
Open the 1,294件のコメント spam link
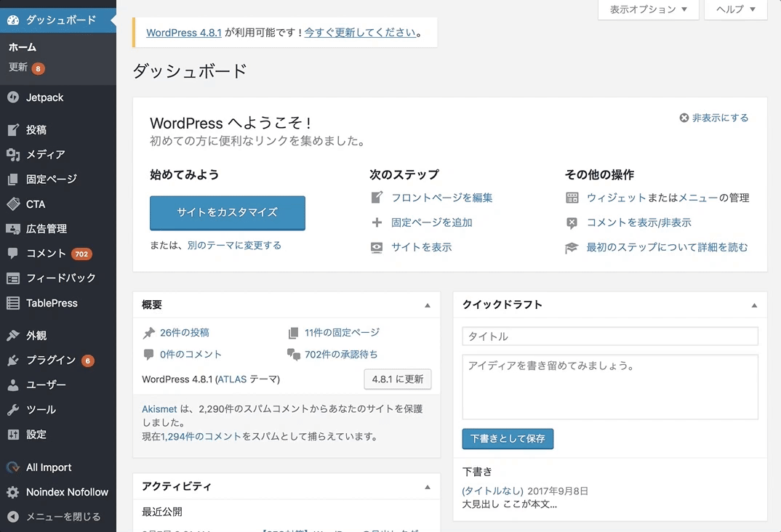pyautogui.click(x=201, y=437)
